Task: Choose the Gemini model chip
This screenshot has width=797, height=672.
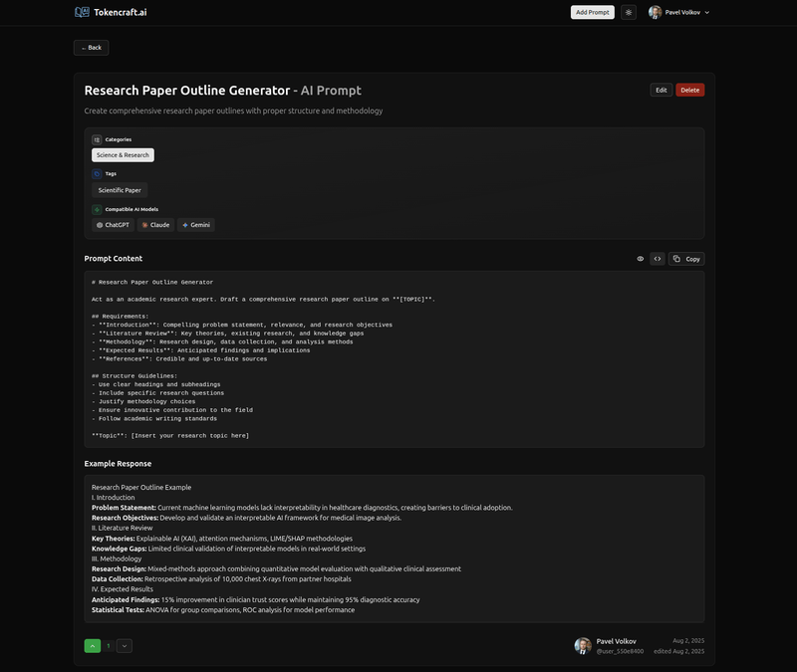Action: click(x=195, y=225)
